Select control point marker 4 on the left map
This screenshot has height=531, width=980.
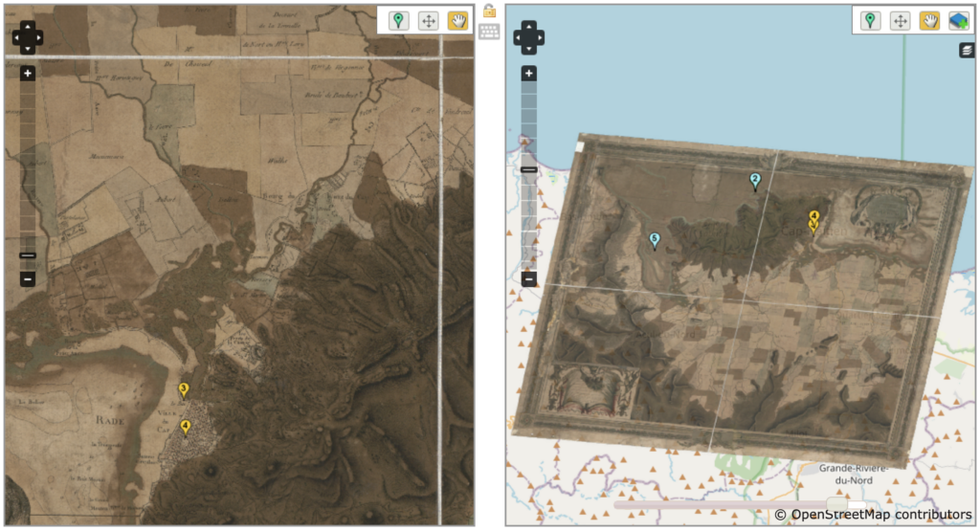185,428
